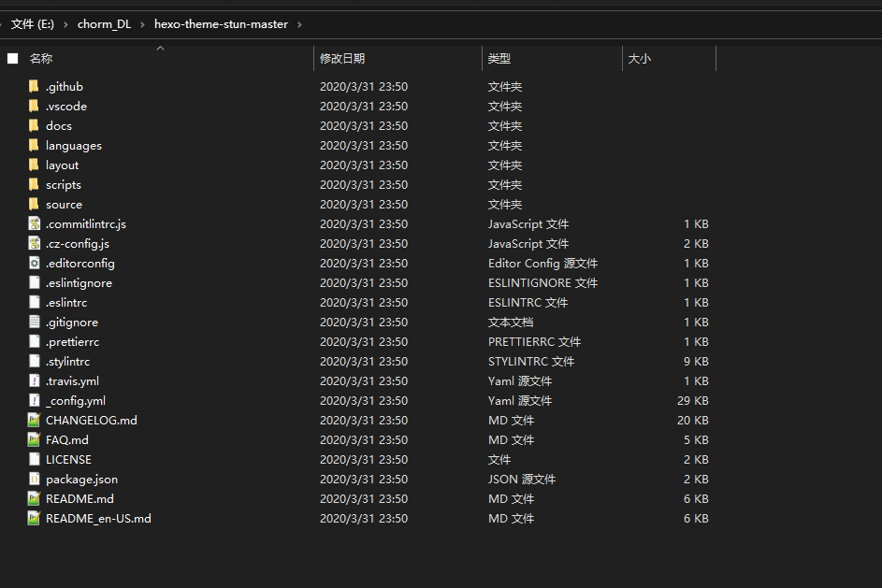Click the docs folder icon
Viewport: 882px width, 588px height.
pyautogui.click(x=35, y=125)
